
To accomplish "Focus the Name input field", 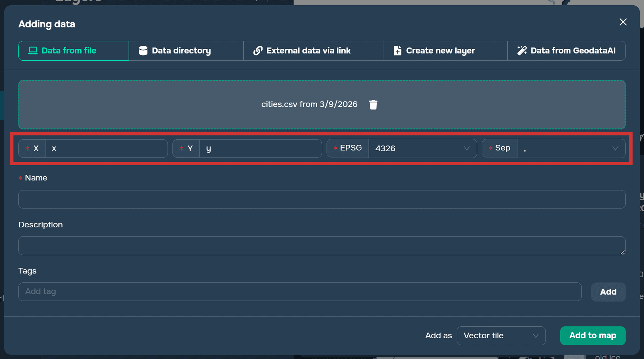I will tap(321, 199).
